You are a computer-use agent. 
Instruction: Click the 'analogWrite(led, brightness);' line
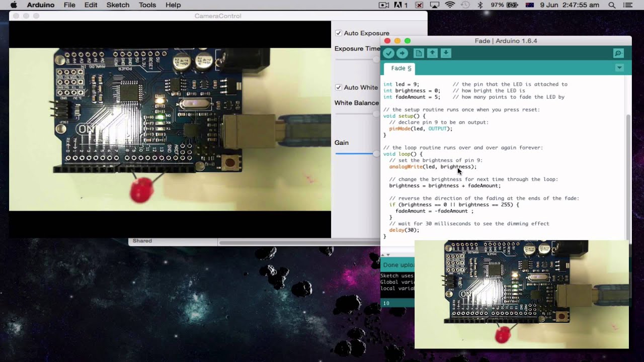(x=433, y=166)
